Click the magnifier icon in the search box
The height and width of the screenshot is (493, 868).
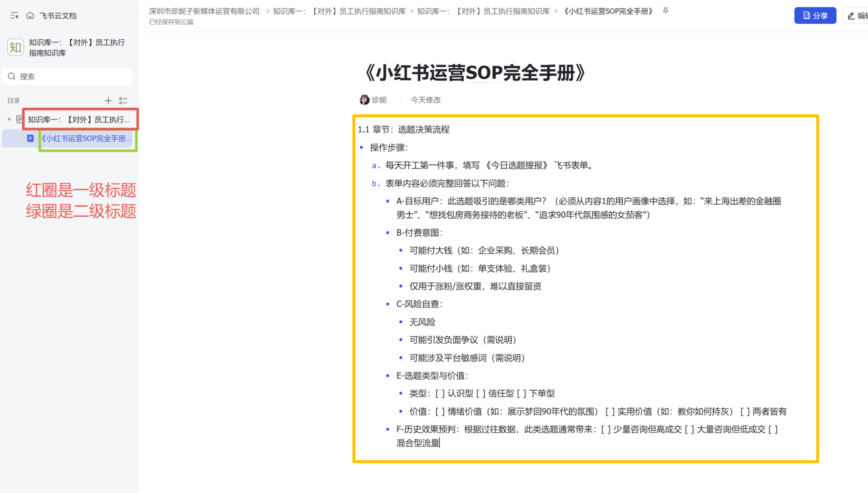[12, 76]
